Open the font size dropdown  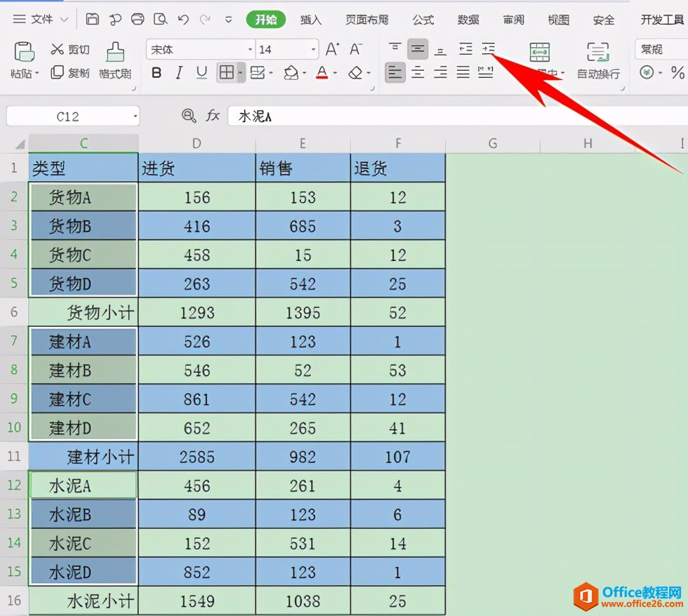pos(313,50)
